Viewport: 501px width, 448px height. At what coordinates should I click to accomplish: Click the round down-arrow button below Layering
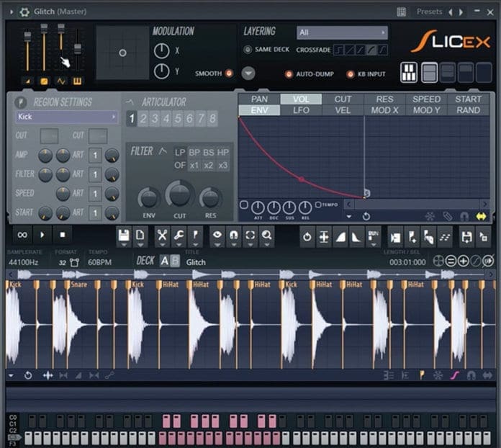click(248, 73)
